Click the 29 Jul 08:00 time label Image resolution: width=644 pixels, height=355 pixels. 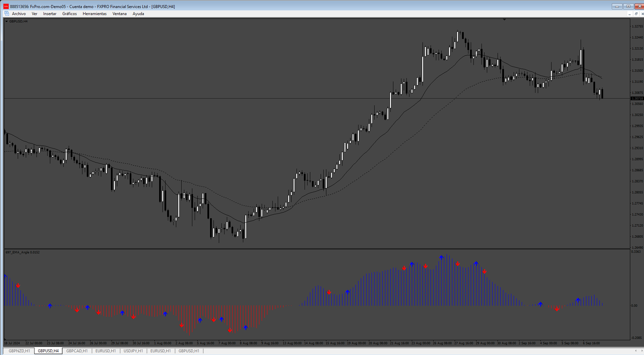120,343
